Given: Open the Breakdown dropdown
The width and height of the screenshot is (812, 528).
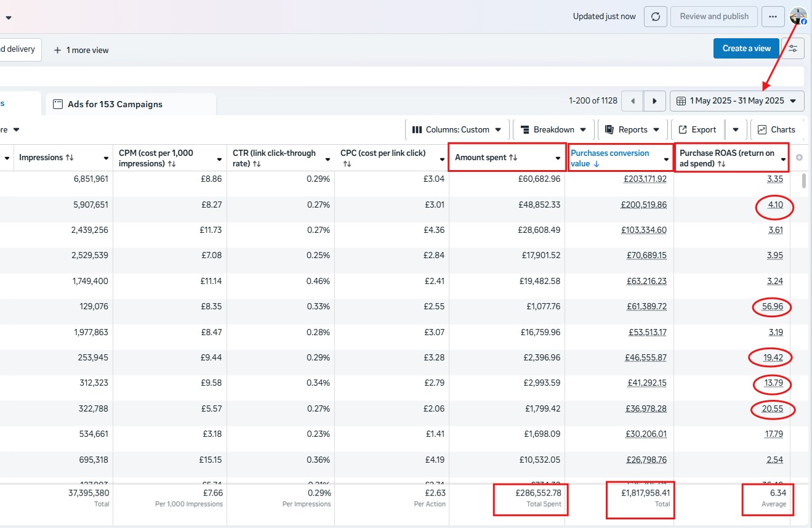Looking at the screenshot, I should [x=553, y=129].
